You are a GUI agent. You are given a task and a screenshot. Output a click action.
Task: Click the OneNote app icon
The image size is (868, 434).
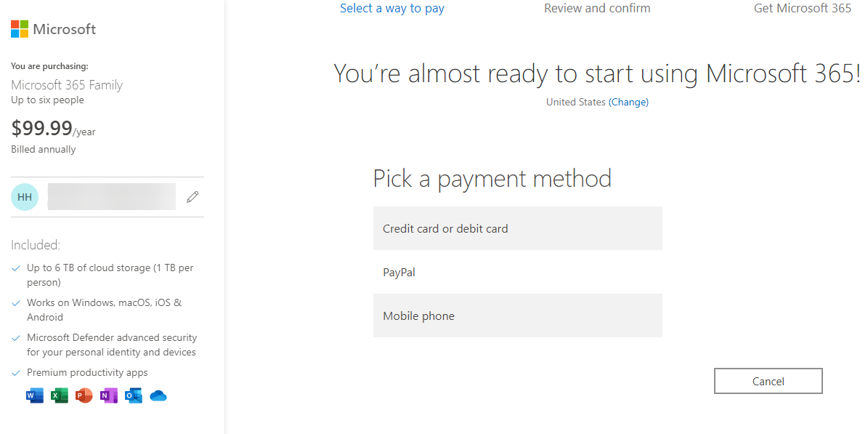109,396
